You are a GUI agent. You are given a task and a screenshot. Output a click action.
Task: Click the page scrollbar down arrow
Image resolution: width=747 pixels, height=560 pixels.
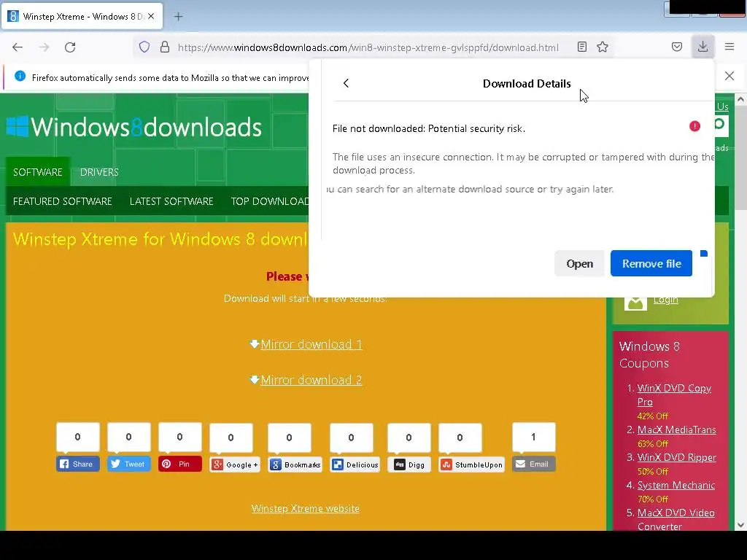point(740,525)
